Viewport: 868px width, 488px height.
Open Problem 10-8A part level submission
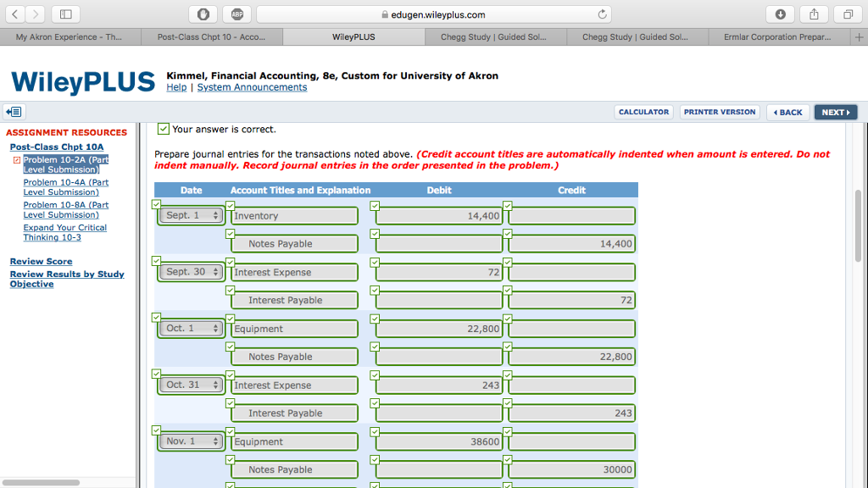pos(66,210)
